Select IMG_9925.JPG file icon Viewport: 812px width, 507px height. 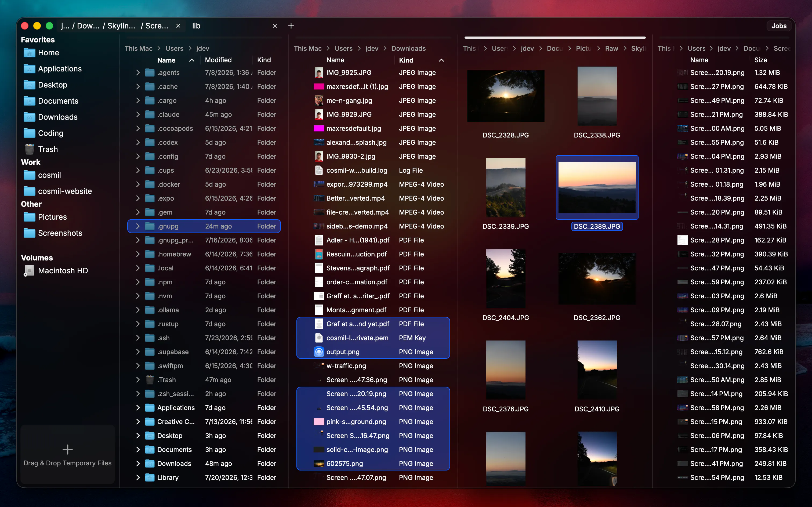[x=319, y=73]
